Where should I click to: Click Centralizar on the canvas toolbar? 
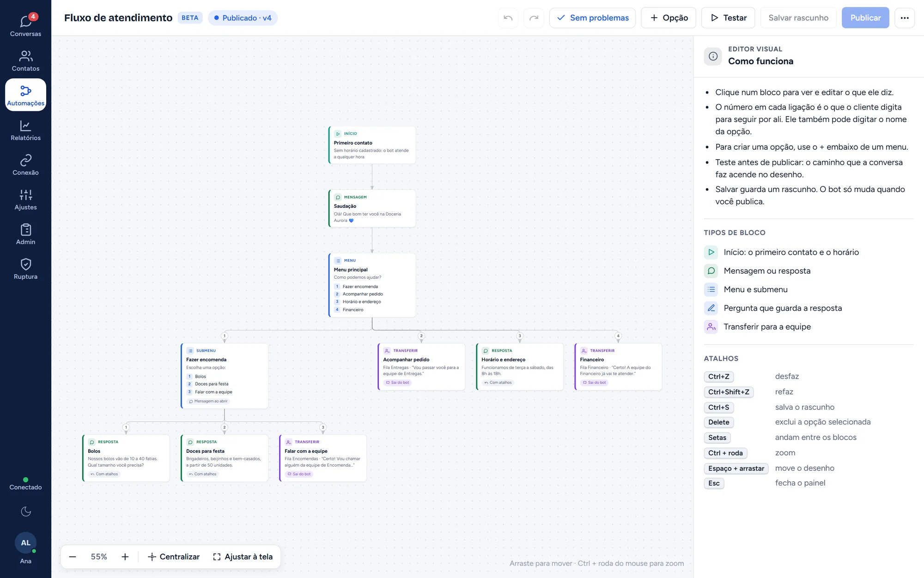coord(174,557)
